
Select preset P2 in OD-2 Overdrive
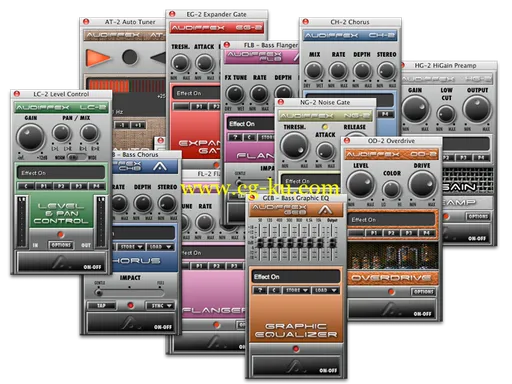(391, 233)
